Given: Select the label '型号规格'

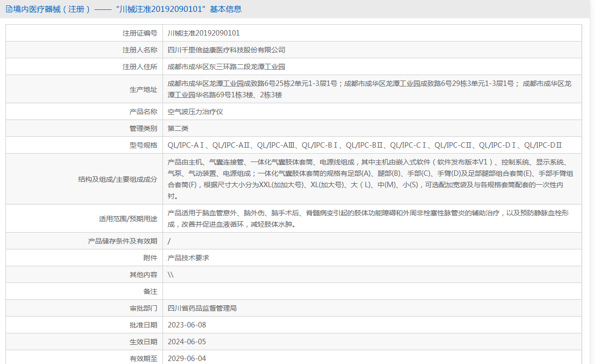Looking at the screenshot, I should (x=143, y=145).
